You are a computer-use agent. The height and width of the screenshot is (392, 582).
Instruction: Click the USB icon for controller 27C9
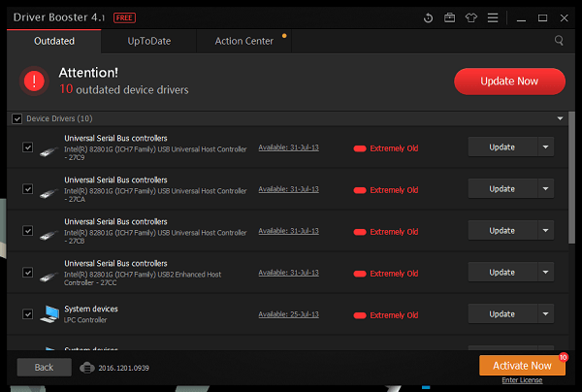[x=48, y=151]
